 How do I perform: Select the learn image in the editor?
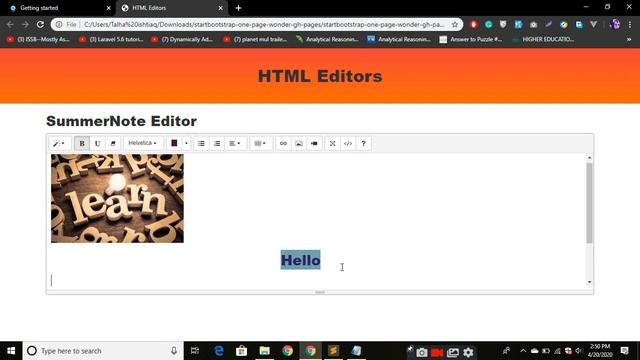tap(117, 198)
